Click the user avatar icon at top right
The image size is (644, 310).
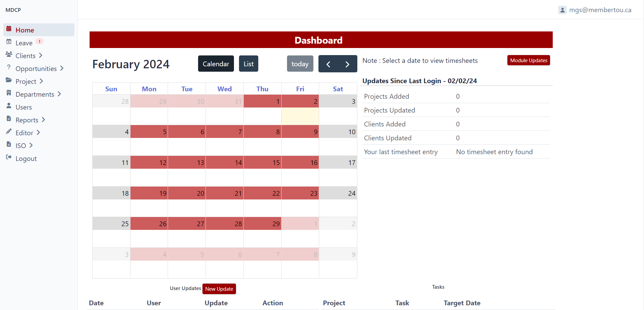click(x=562, y=10)
